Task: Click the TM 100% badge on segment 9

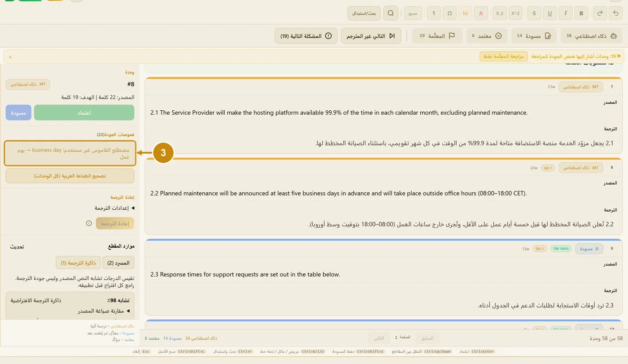Action: 561,249
